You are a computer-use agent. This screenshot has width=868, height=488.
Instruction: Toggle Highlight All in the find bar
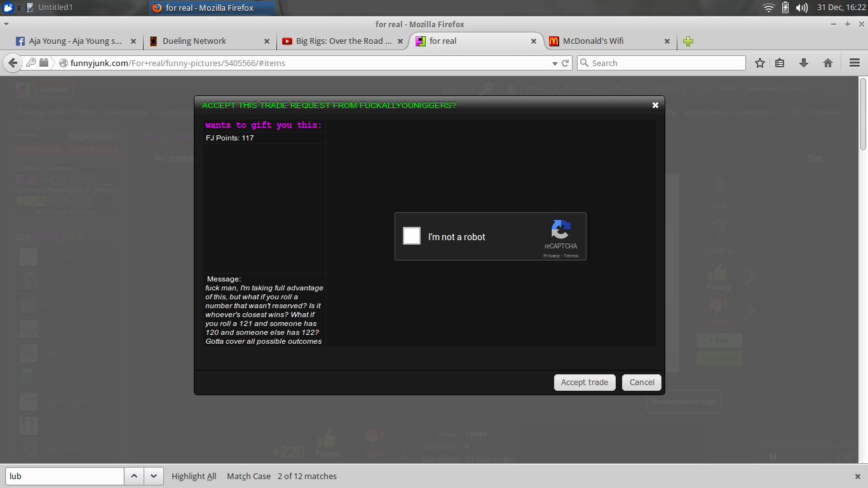click(x=194, y=476)
